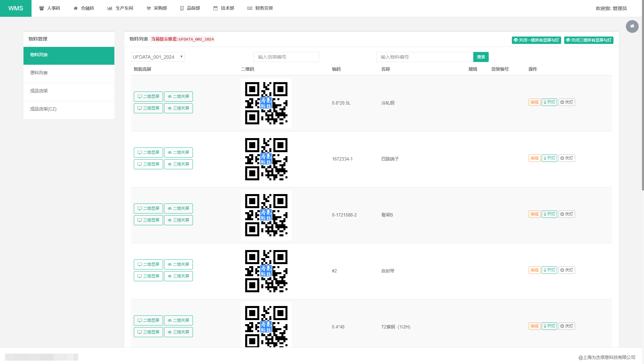Click 二楼关屏 for 骨架B row
Viewport: 644px width, 364px height.
point(178,208)
